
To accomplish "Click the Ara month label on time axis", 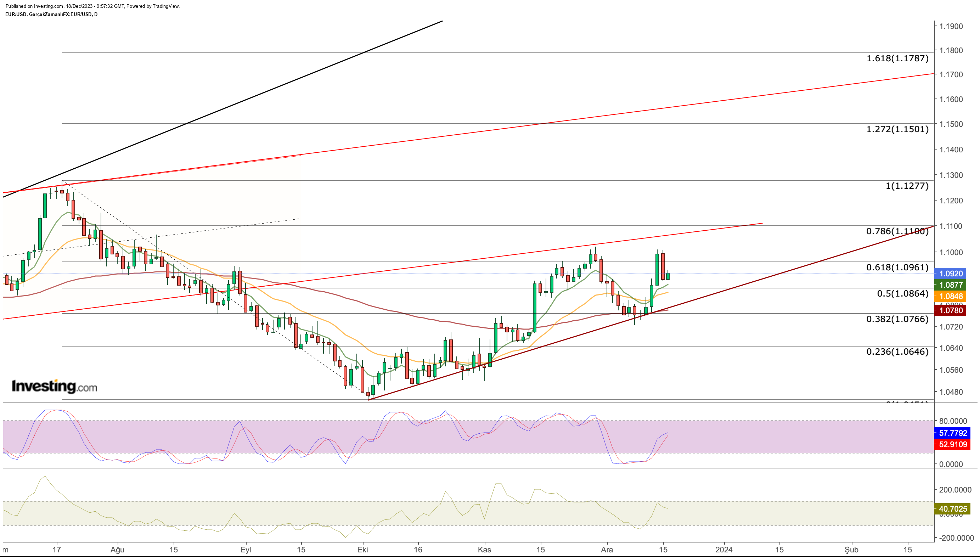I will click(607, 550).
